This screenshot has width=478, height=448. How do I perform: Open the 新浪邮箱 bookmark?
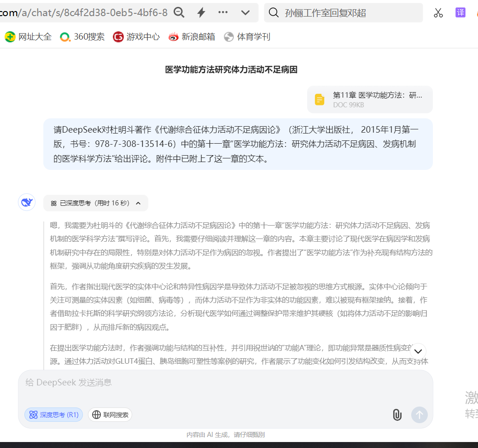click(192, 37)
